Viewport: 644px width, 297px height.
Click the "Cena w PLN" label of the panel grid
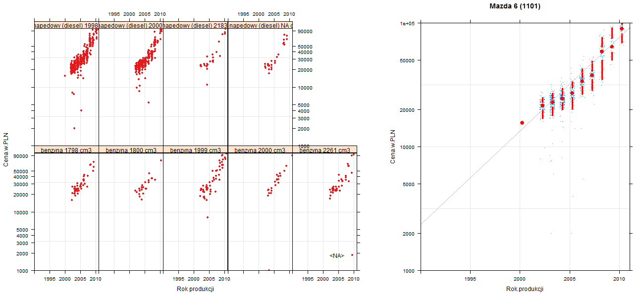coord(6,150)
